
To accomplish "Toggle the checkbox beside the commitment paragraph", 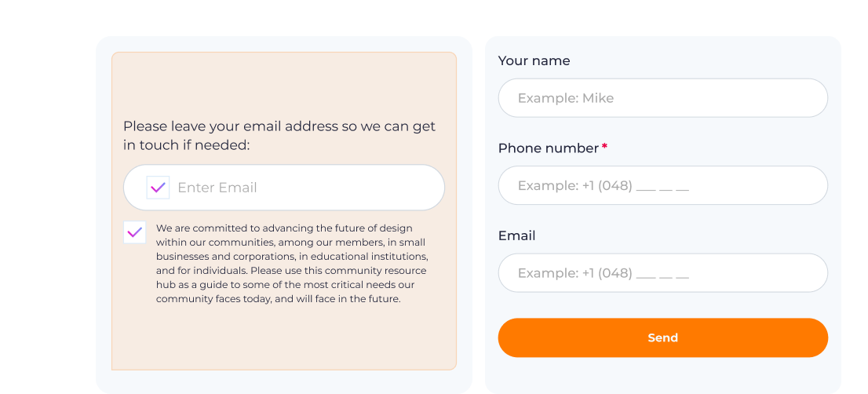I will 134,232.
